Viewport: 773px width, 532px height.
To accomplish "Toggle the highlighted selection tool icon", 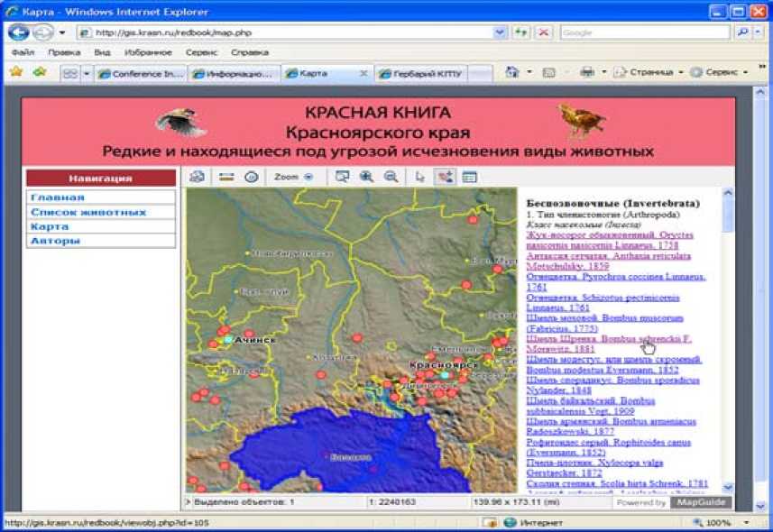I will coord(445,177).
